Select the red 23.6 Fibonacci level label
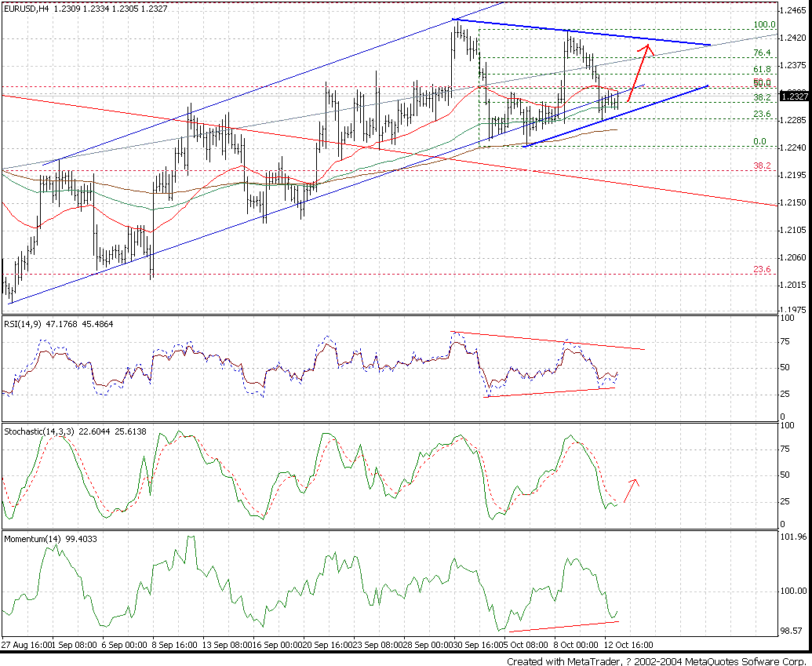 click(762, 269)
